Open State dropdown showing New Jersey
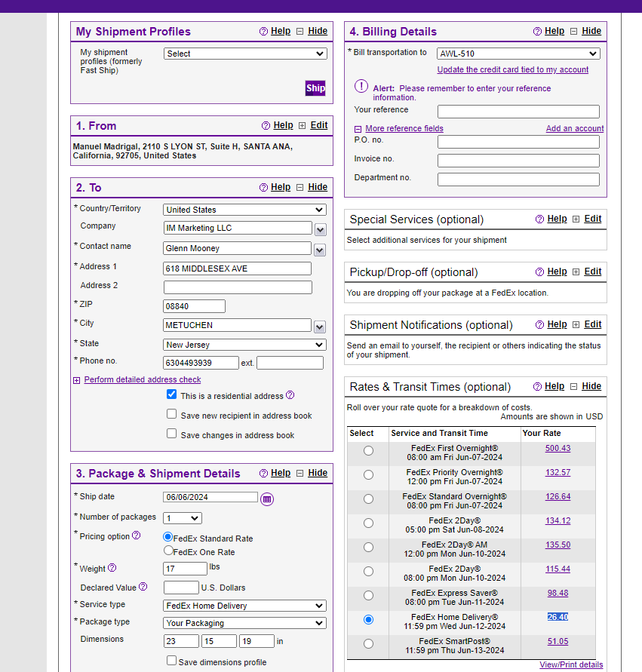The image size is (642, 672). 244,345
